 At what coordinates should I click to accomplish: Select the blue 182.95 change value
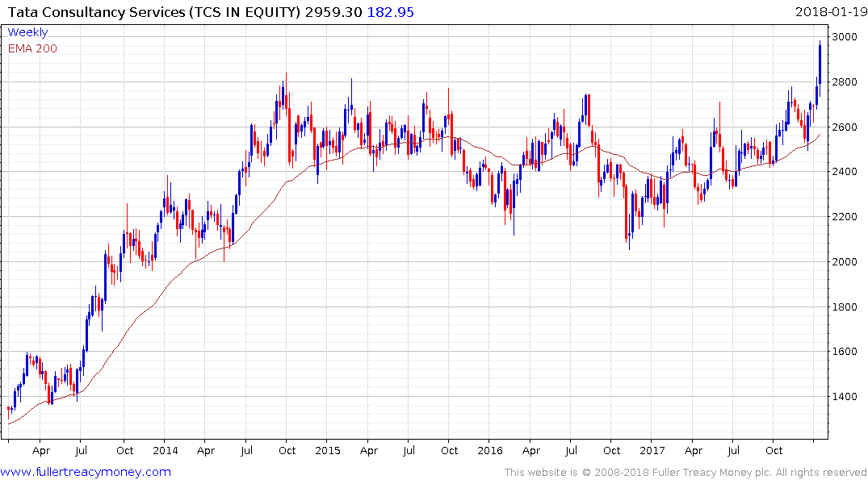390,12
